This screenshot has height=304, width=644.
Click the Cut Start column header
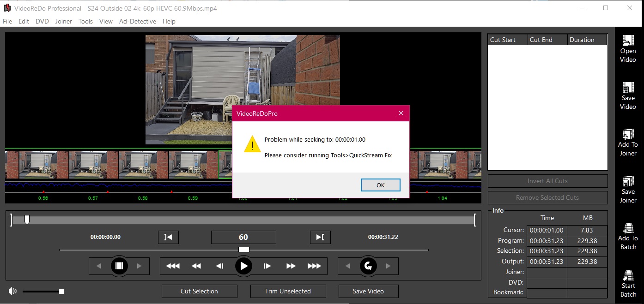(x=508, y=40)
